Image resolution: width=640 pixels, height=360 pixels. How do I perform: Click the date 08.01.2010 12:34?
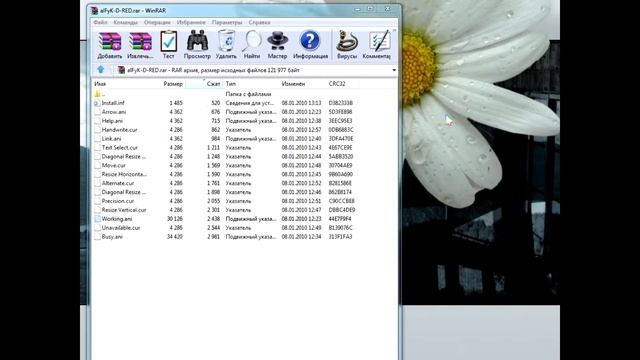click(301, 237)
